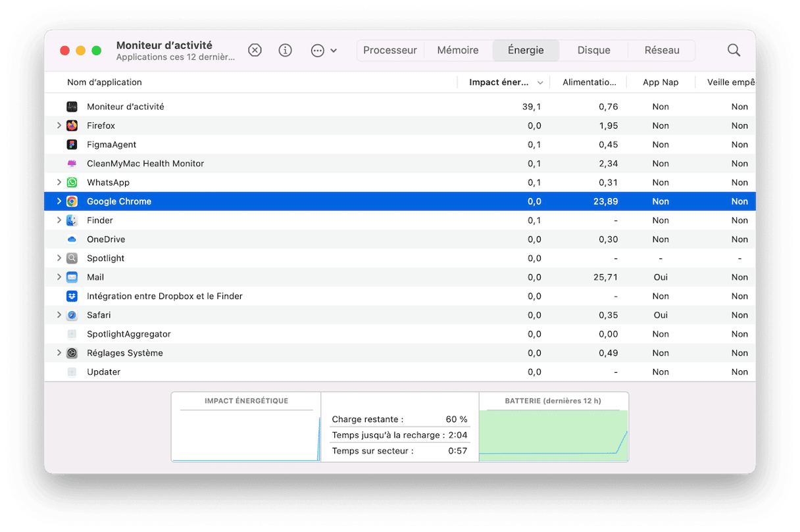Screen dimensions: 800x532
Task: Click the FigmaAgent app icon
Action: [72, 145]
